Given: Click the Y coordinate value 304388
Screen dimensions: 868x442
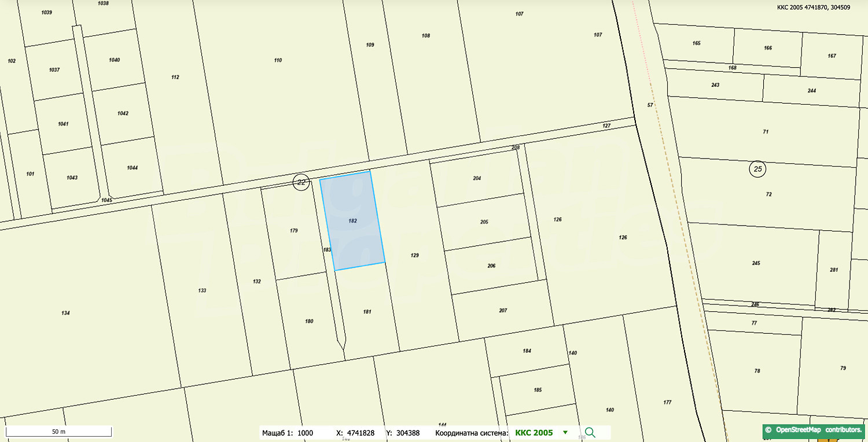Looking at the screenshot, I should 407,433.
